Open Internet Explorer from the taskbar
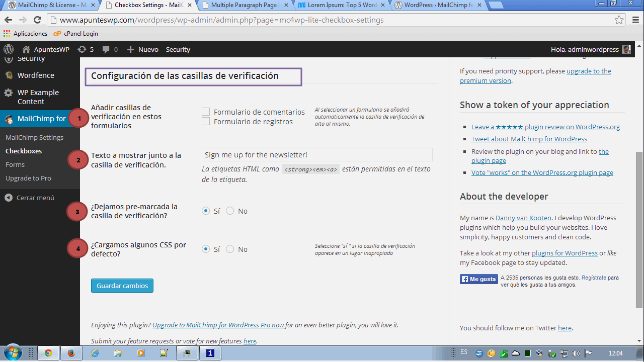The image size is (644, 362). tap(95, 353)
